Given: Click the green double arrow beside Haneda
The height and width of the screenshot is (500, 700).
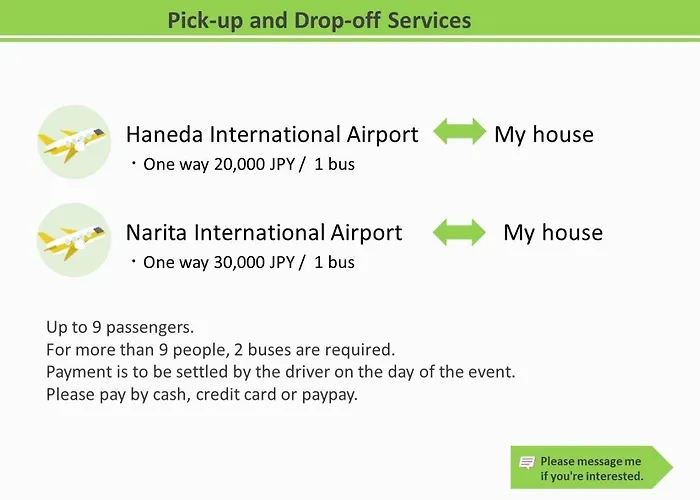Looking at the screenshot, I should point(459,132).
